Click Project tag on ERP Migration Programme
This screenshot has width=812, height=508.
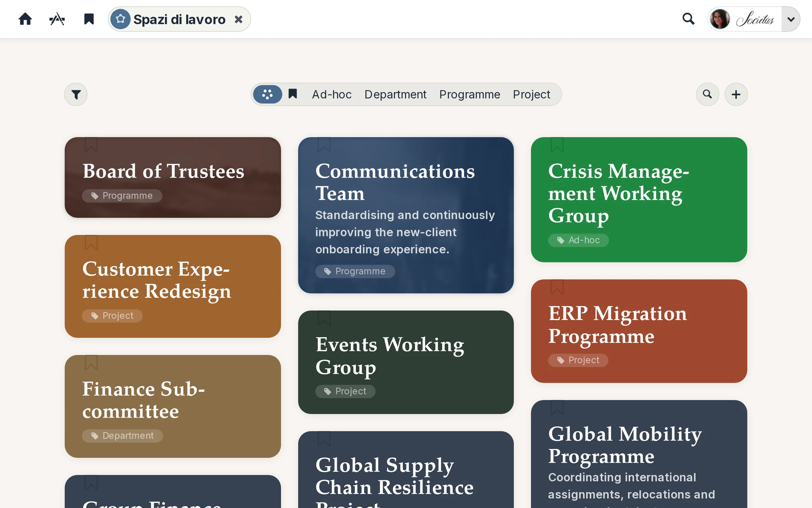click(578, 360)
